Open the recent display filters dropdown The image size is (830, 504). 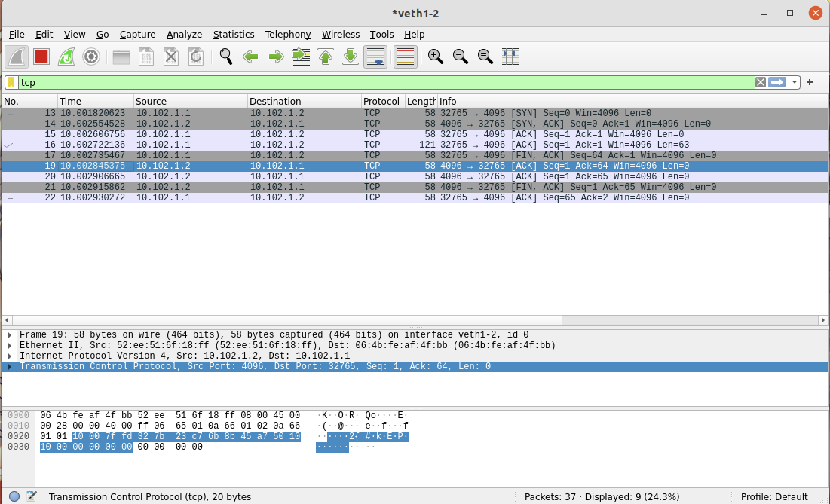(x=794, y=82)
